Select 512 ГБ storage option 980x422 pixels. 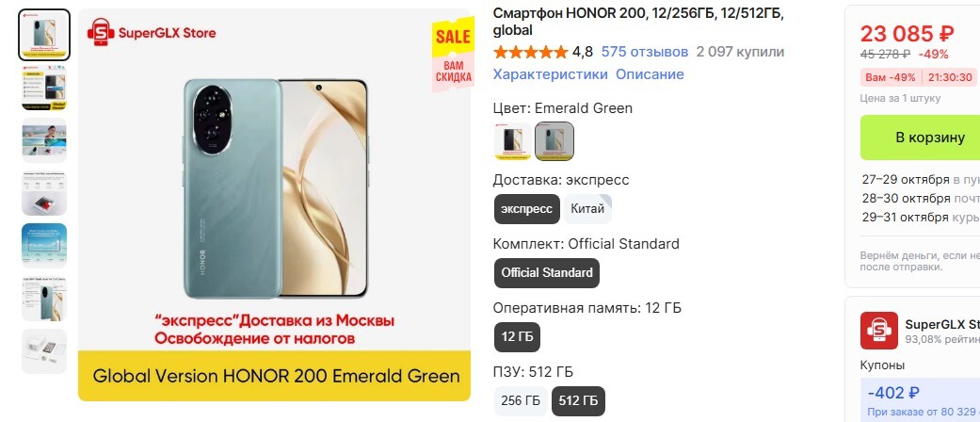click(578, 401)
